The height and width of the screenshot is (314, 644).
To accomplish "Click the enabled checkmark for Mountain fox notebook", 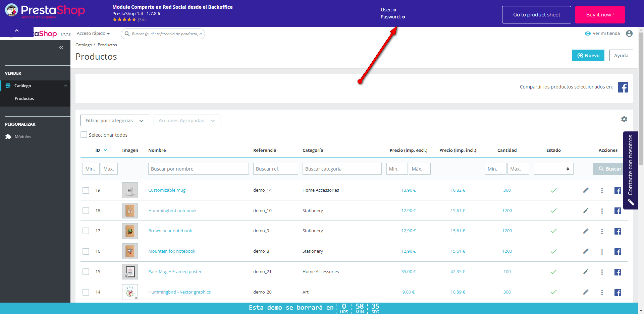I will [553, 251].
